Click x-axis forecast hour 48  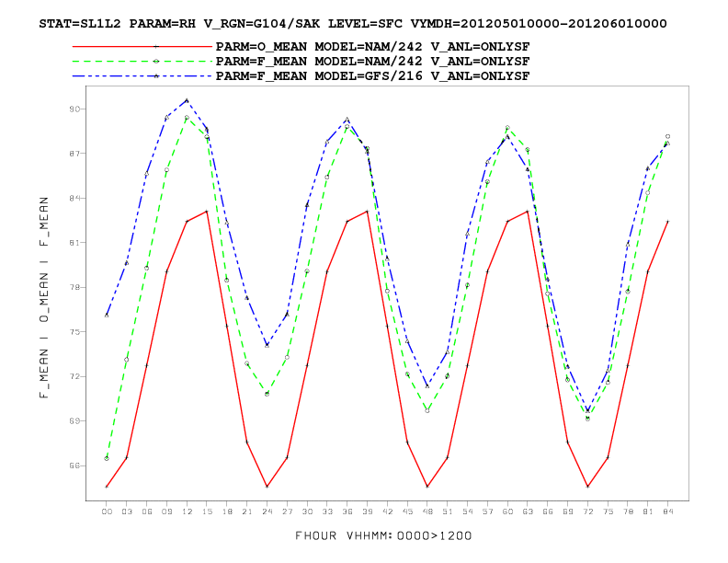tap(427, 511)
